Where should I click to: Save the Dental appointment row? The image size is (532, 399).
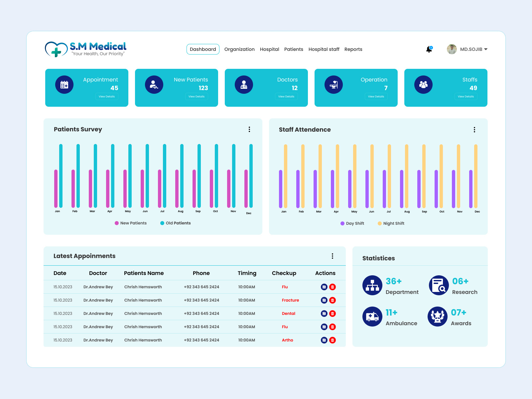click(324, 314)
